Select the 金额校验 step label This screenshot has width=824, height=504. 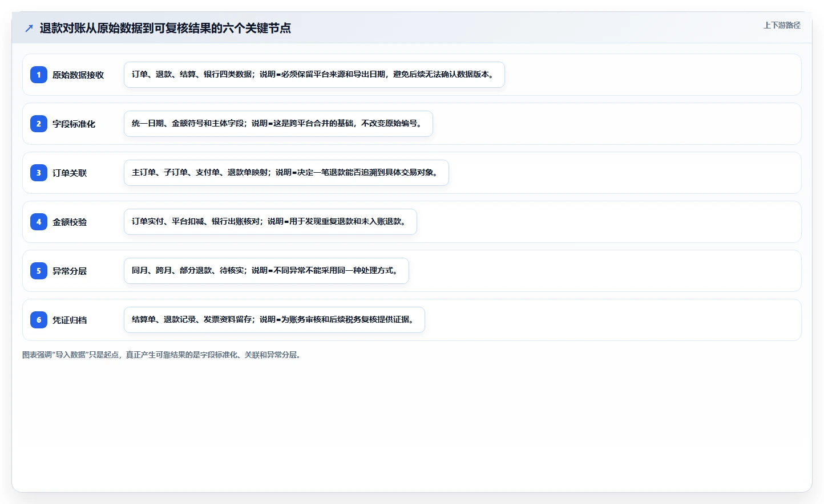click(70, 222)
